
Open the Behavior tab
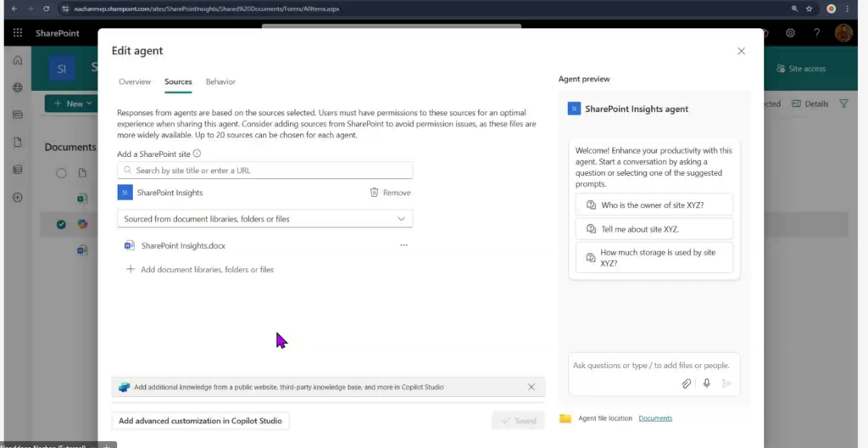(220, 81)
